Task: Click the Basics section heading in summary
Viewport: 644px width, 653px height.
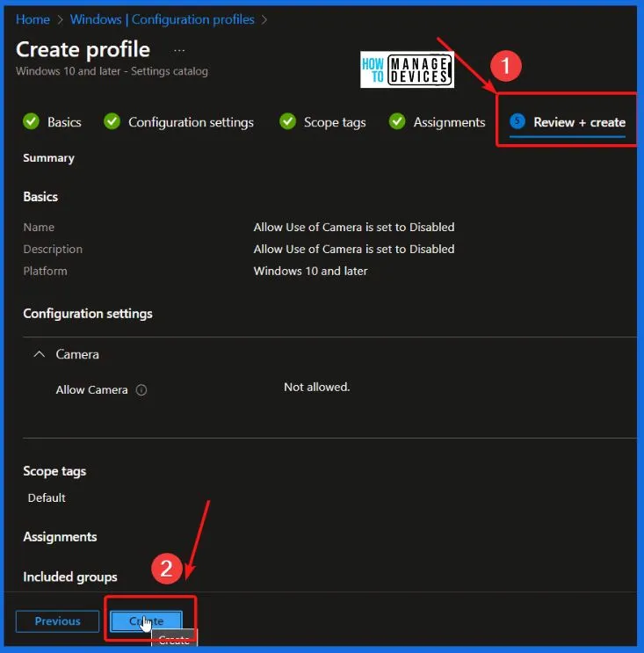Action: [x=40, y=197]
